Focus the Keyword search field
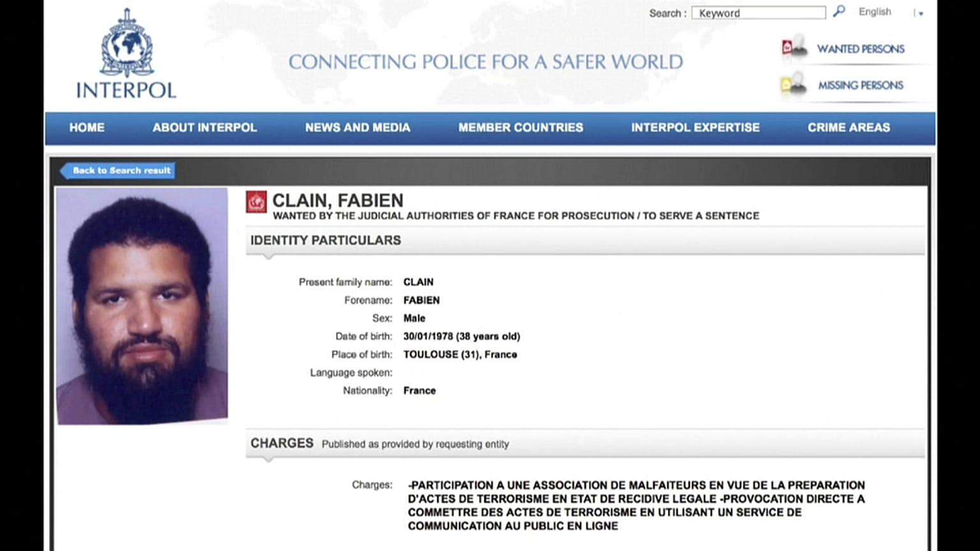Screen dimensions: 980x551 [759, 13]
